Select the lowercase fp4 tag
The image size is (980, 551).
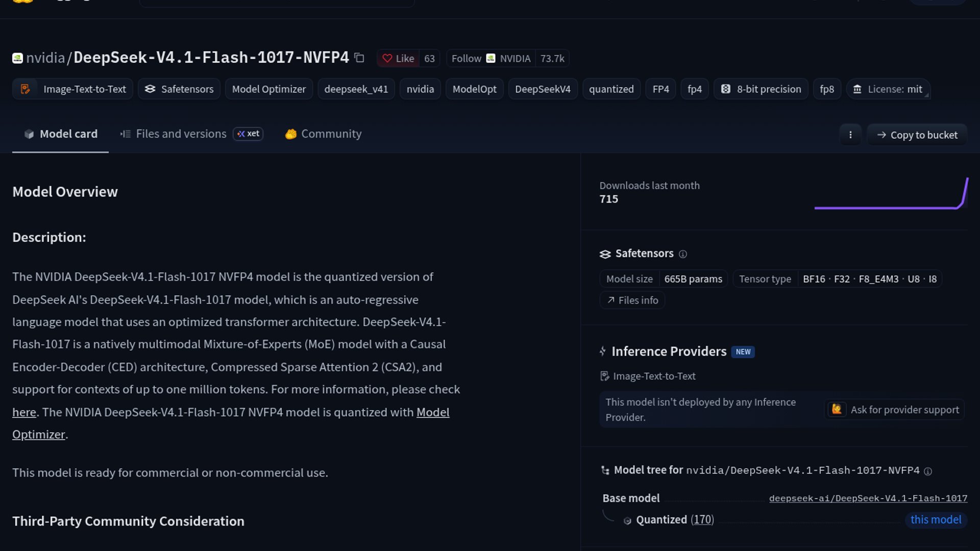pyautogui.click(x=695, y=89)
